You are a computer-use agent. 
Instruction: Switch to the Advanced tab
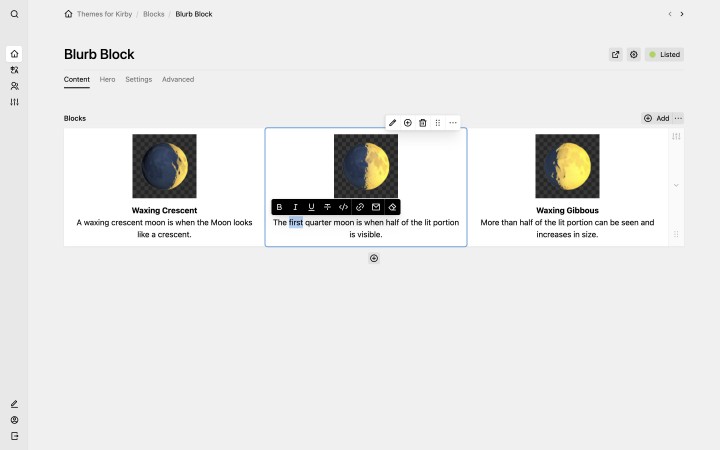click(x=178, y=79)
